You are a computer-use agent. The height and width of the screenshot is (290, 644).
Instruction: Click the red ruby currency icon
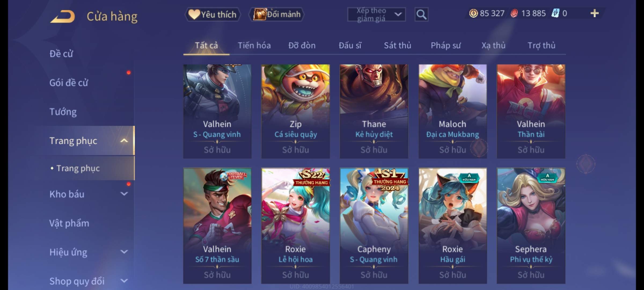pos(514,13)
